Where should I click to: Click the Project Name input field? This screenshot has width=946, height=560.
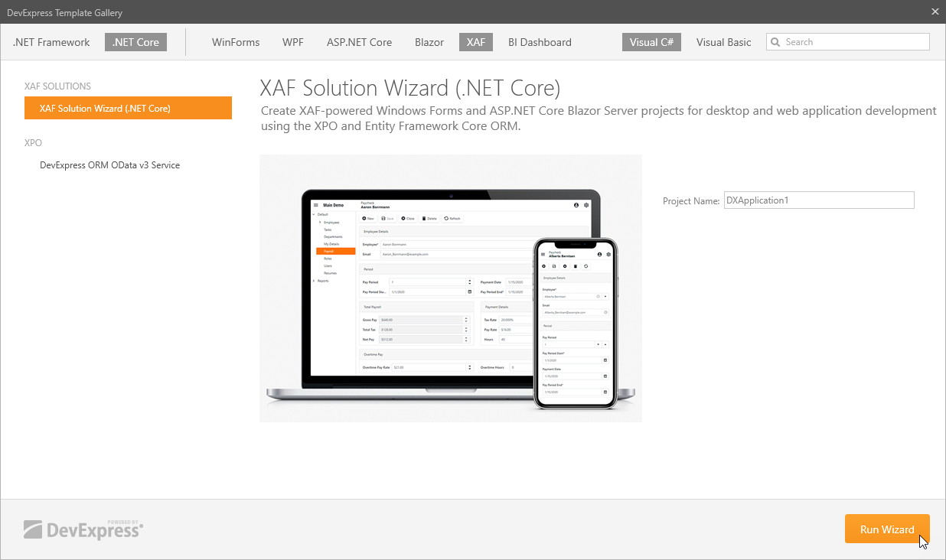tap(818, 200)
